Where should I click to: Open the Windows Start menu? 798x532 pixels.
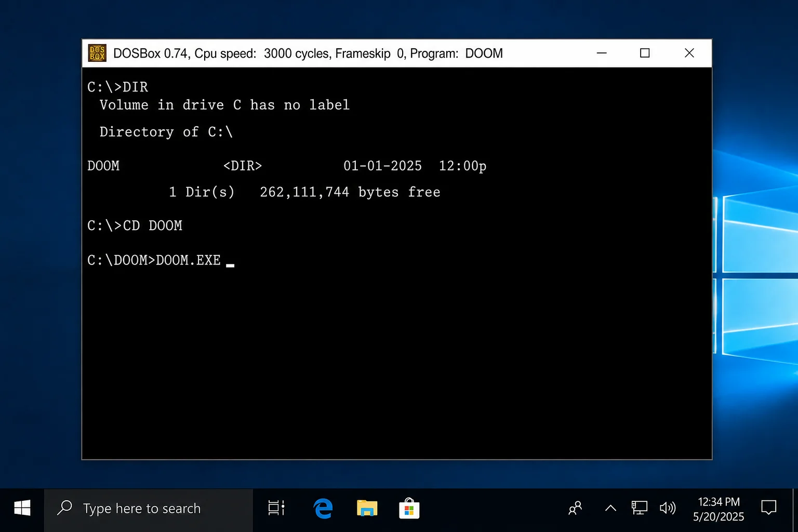[22, 508]
